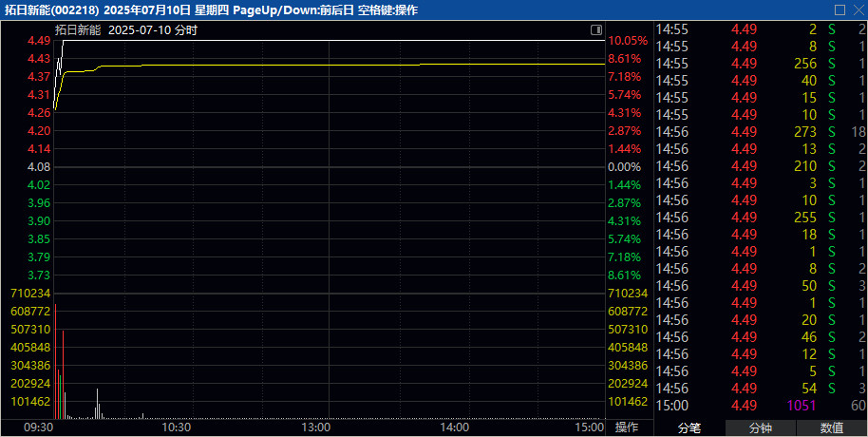This screenshot has height=437, width=868.
Task: Click the 10:30 time axis marker
Action: tap(177, 427)
